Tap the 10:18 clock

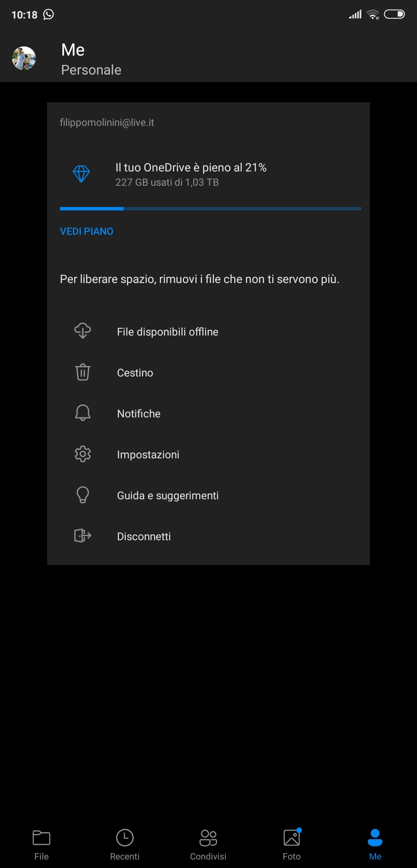coord(24,15)
